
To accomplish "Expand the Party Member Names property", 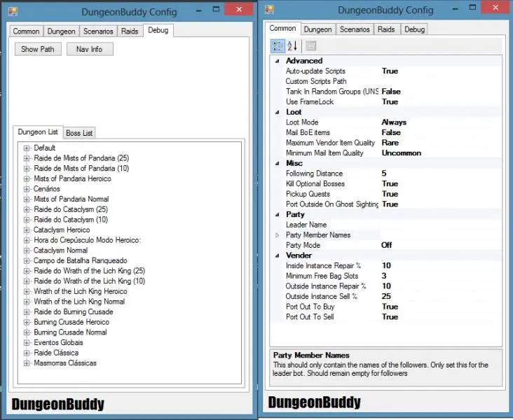I will pyautogui.click(x=278, y=235).
